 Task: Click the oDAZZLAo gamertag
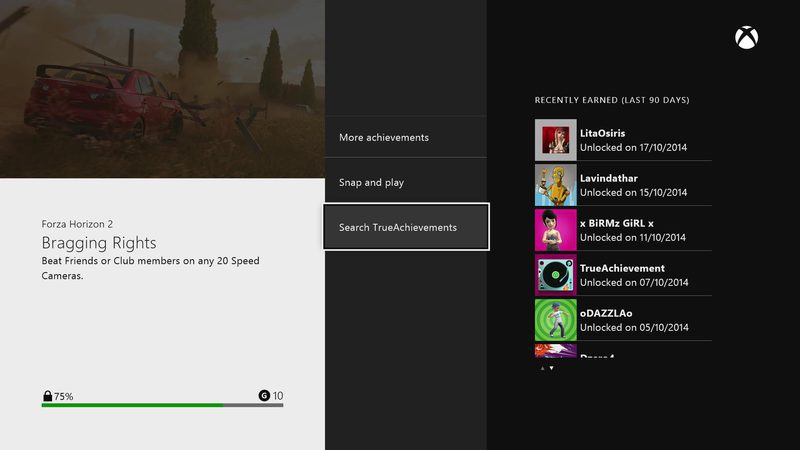(x=606, y=313)
